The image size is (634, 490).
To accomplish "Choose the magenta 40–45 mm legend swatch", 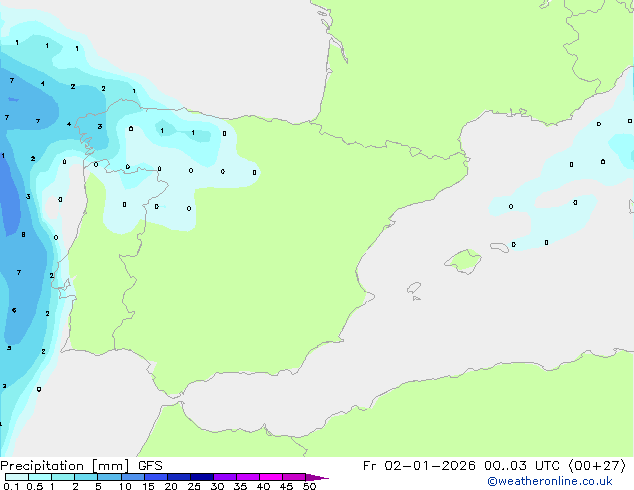I will coord(271,477).
